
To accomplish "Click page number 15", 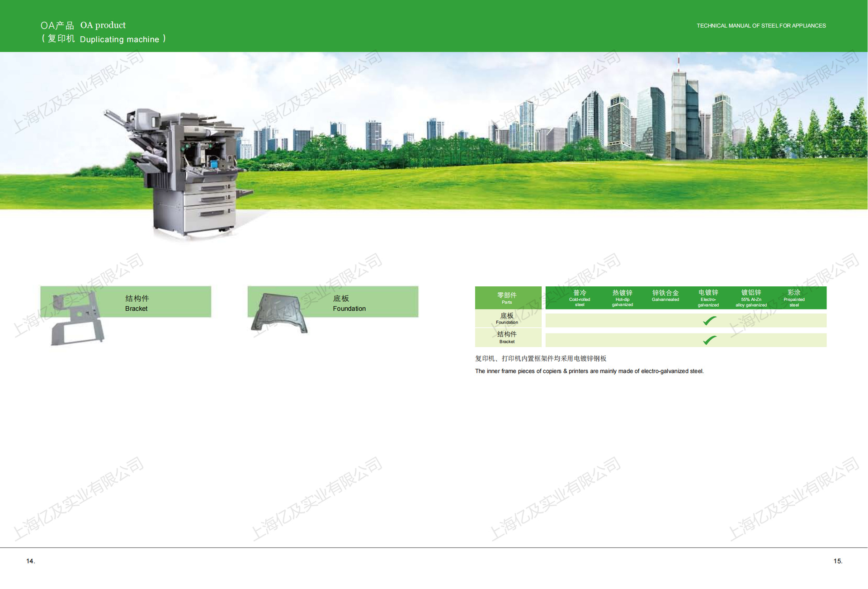I will tap(838, 561).
